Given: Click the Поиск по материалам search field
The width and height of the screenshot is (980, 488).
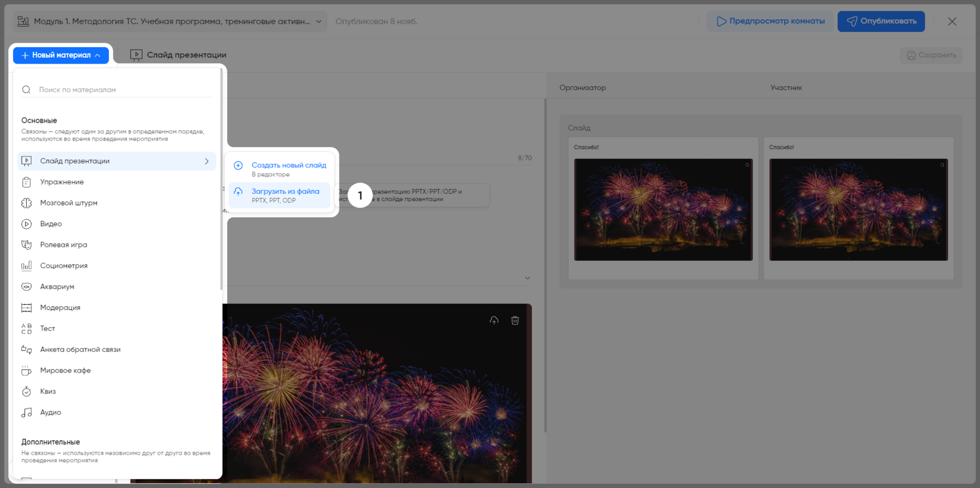Looking at the screenshot, I should (x=124, y=90).
